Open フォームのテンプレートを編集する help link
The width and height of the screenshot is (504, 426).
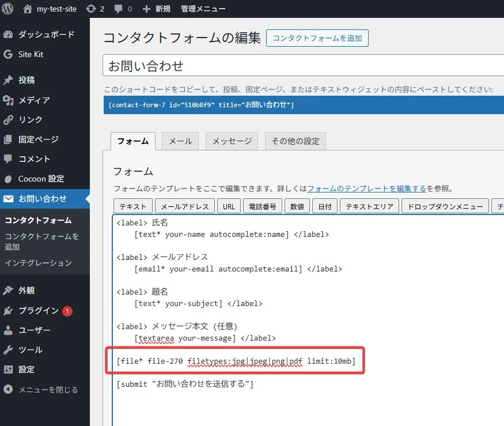(x=367, y=189)
